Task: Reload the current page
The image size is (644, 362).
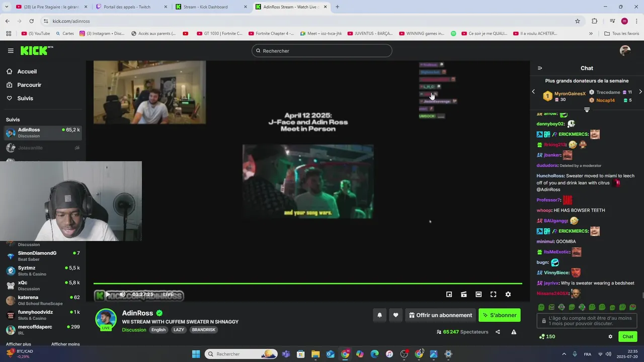Action: [31, 21]
